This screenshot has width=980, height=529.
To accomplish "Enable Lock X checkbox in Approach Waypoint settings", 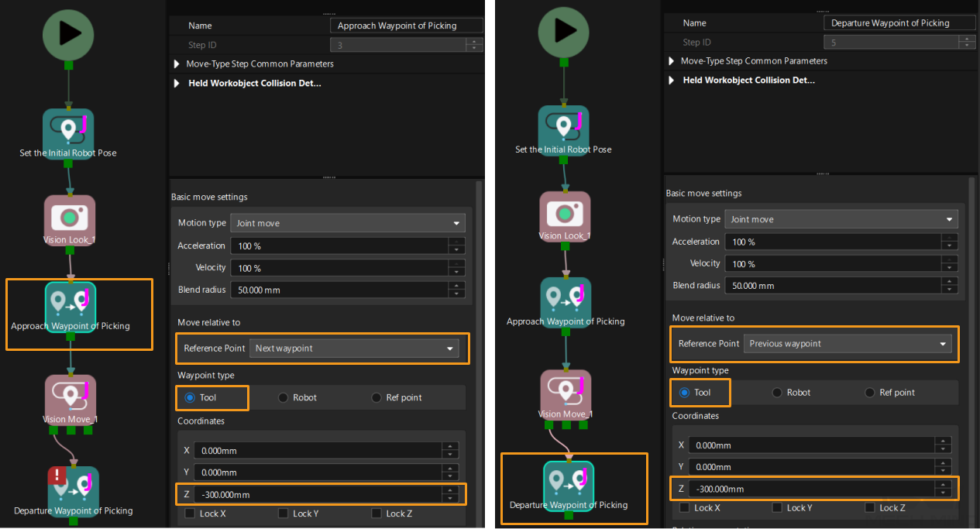I will [191, 514].
